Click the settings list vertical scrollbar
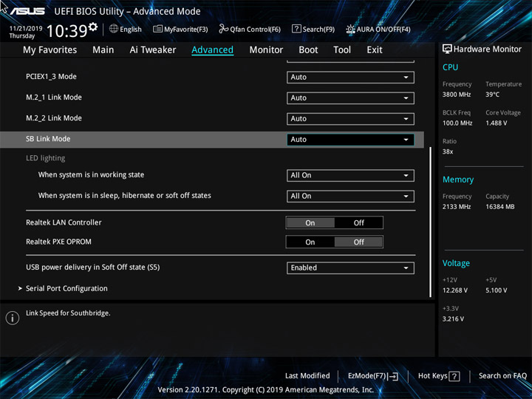Viewport: 532px width, 399px height. click(x=431, y=222)
